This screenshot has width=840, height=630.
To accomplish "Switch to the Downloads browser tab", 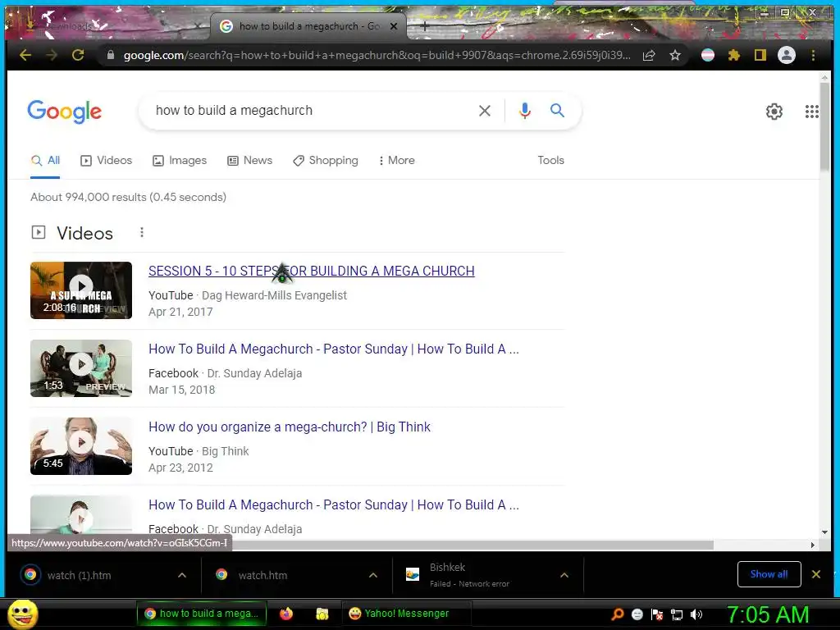I will click(110, 25).
